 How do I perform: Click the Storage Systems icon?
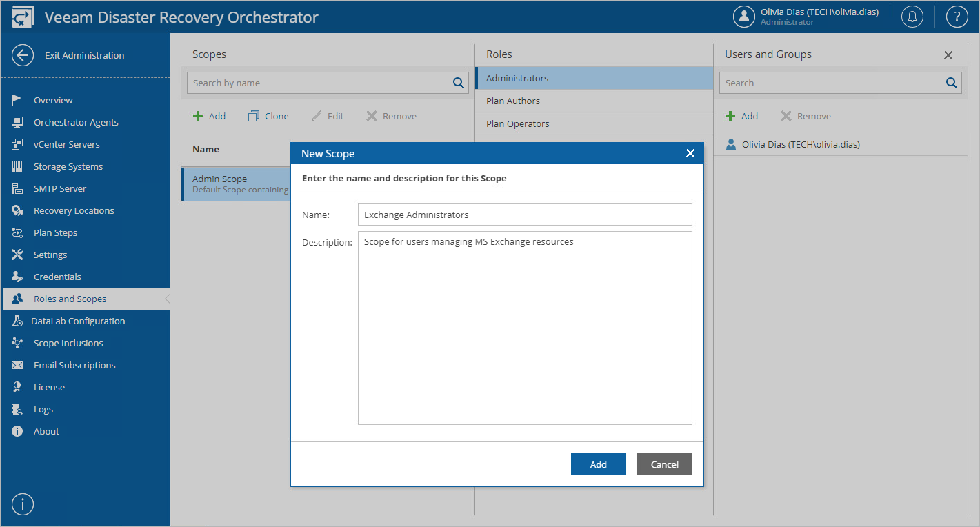tap(17, 166)
